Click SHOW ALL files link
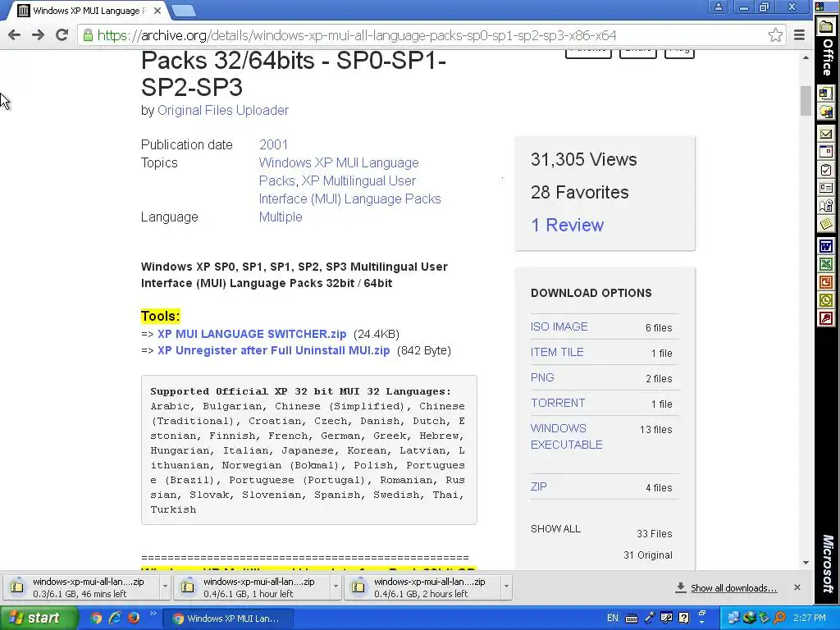The image size is (840, 630). pos(555,529)
